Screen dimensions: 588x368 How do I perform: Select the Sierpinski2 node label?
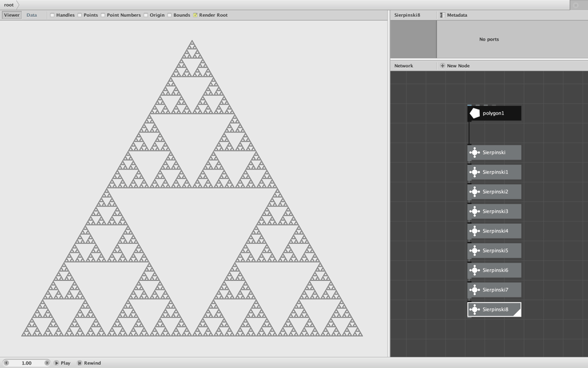tap(495, 191)
